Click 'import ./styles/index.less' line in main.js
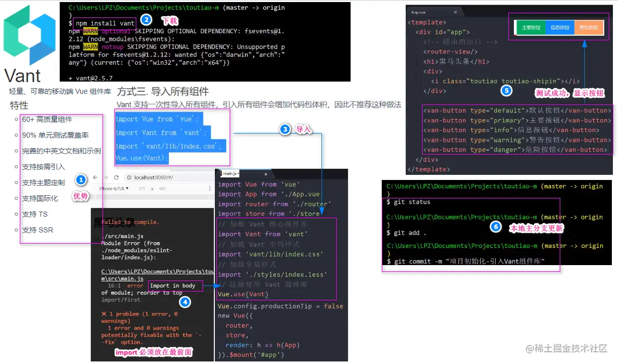The image size is (618, 364). click(273, 274)
